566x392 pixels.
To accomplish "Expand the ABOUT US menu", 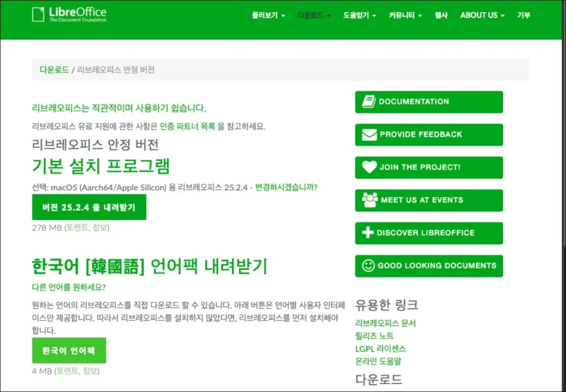I will coord(482,15).
